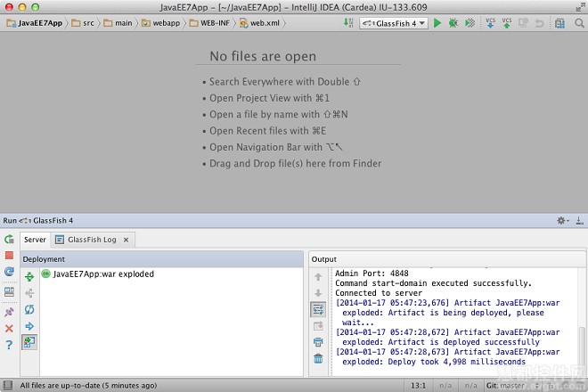Image resolution: width=588 pixels, height=392 pixels.
Task: Toggle tool window buttons in status bar
Action: pyautogui.click(x=7, y=385)
